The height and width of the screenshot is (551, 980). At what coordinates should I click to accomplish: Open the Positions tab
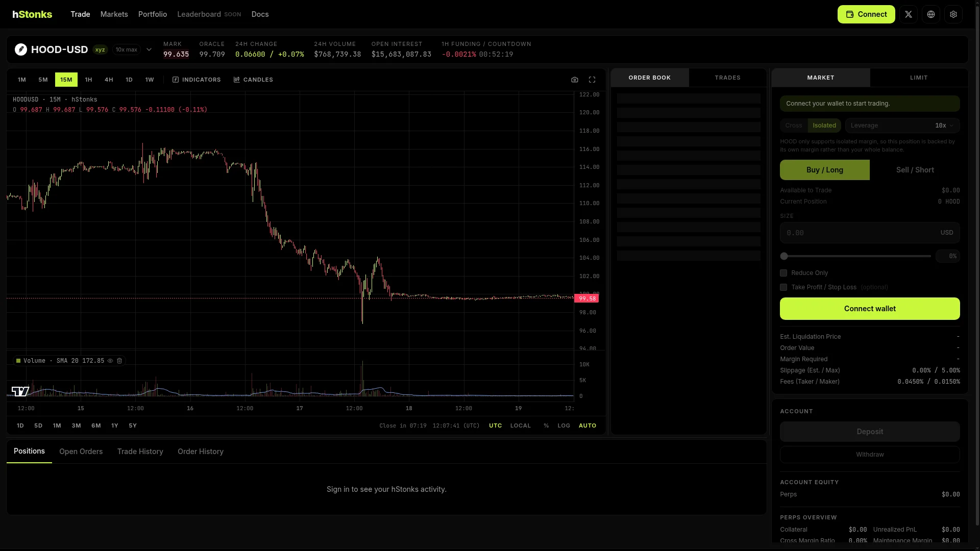pyautogui.click(x=29, y=452)
